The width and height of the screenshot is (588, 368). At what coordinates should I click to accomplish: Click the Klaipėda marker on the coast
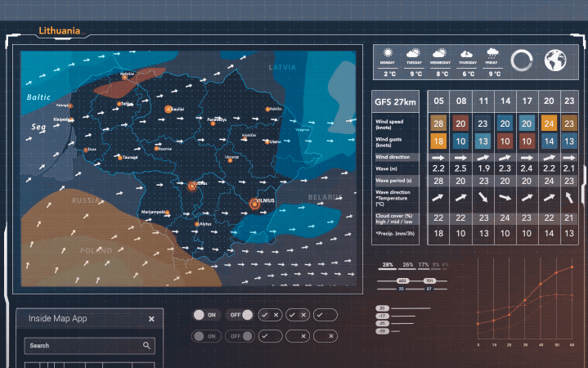pos(71,120)
